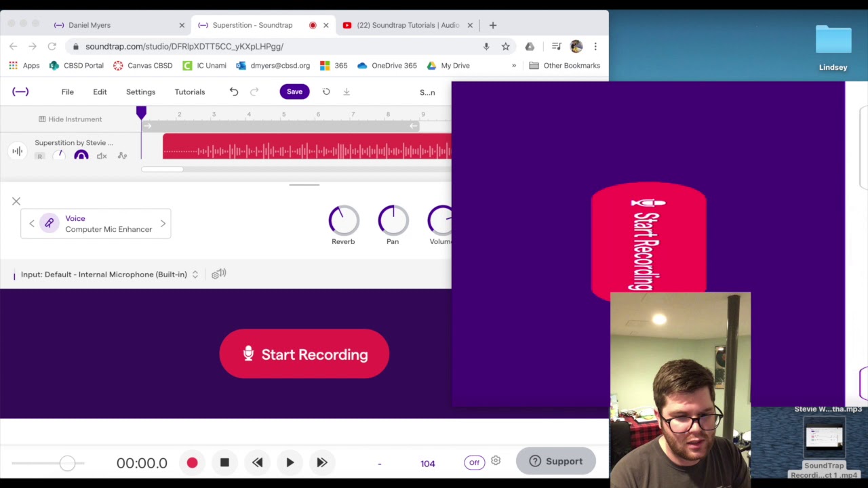
Task: Open the Canvas CBSD bookmark
Action: tap(142, 66)
